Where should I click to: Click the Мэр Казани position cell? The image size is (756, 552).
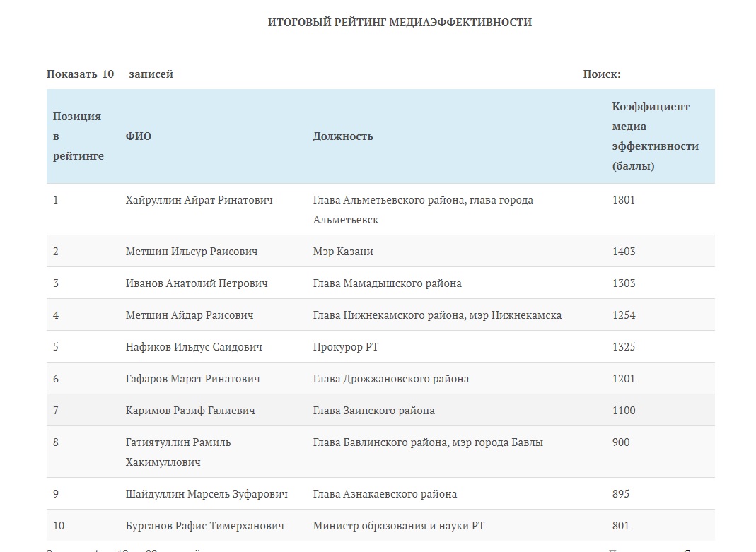tap(343, 252)
